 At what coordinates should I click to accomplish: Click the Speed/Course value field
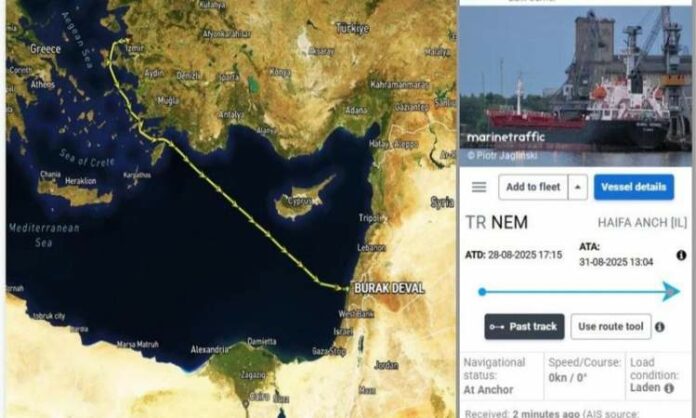coord(584,376)
